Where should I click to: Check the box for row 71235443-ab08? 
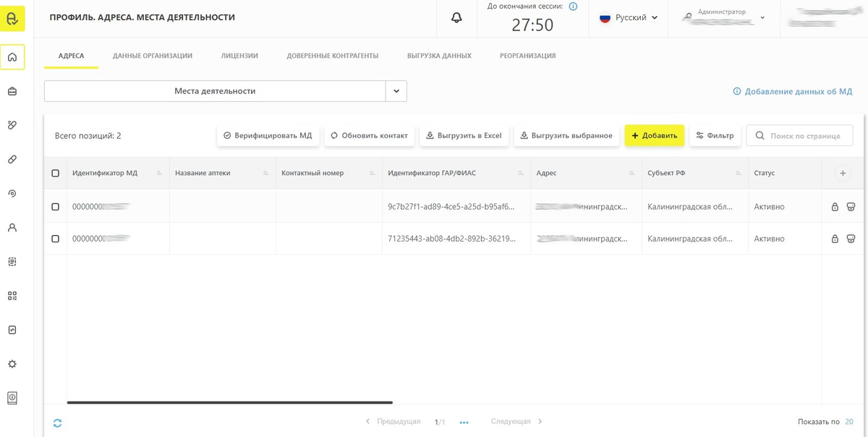click(x=56, y=239)
